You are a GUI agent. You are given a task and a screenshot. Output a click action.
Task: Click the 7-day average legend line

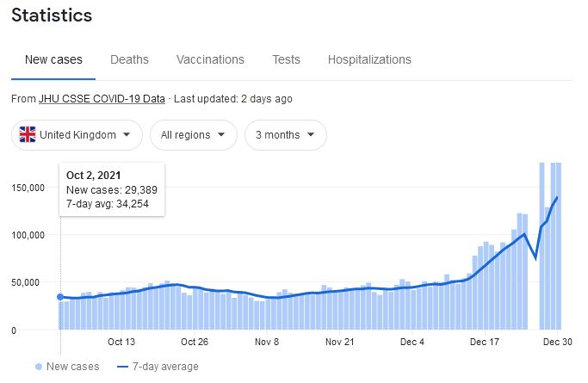click(x=122, y=367)
